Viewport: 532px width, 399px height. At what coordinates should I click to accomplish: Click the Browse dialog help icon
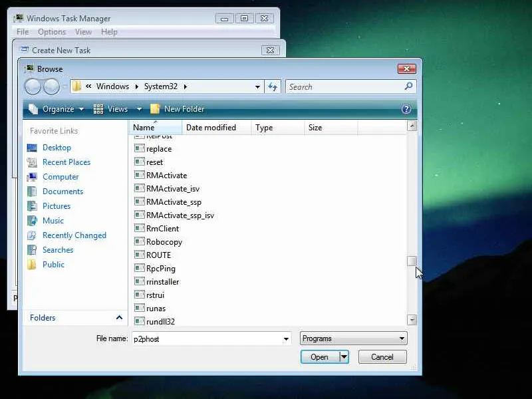[x=406, y=109]
